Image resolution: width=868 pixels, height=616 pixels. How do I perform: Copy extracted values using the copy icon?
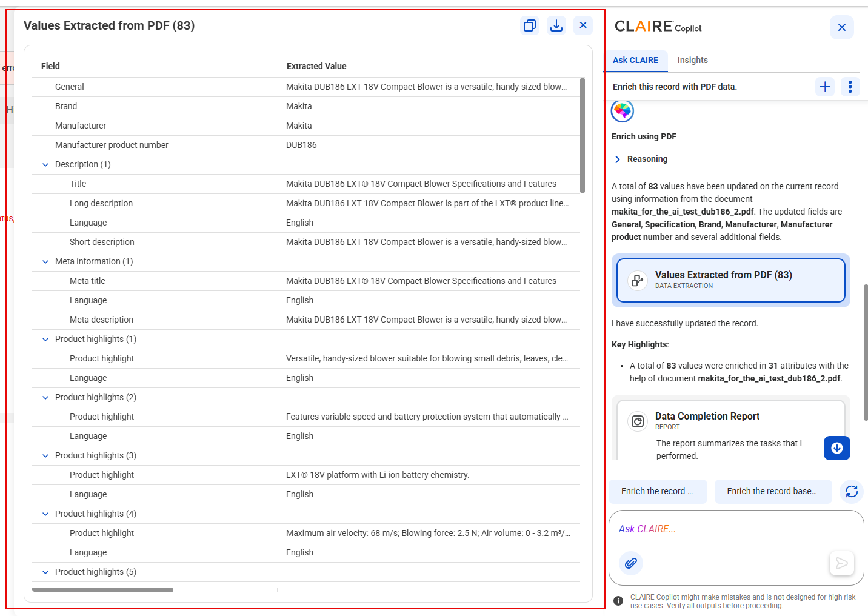[530, 25]
